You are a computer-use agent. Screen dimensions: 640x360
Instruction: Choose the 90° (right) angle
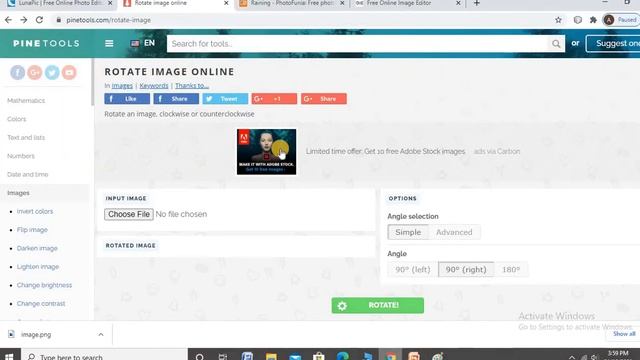pyautogui.click(x=466, y=269)
